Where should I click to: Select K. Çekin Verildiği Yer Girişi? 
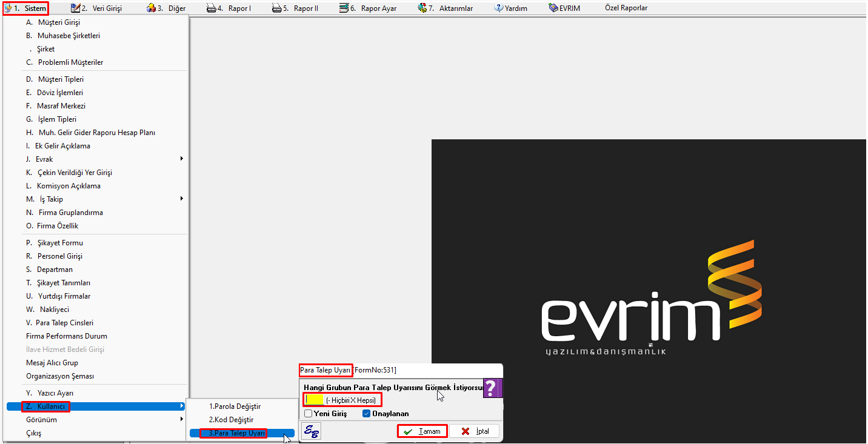coord(97,173)
